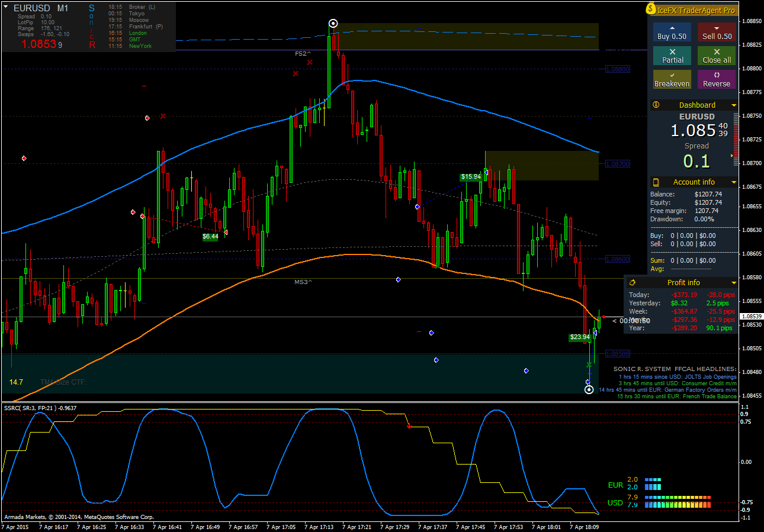Click the circled marker at the chart's bottom
764x532 pixels.
point(589,389)
